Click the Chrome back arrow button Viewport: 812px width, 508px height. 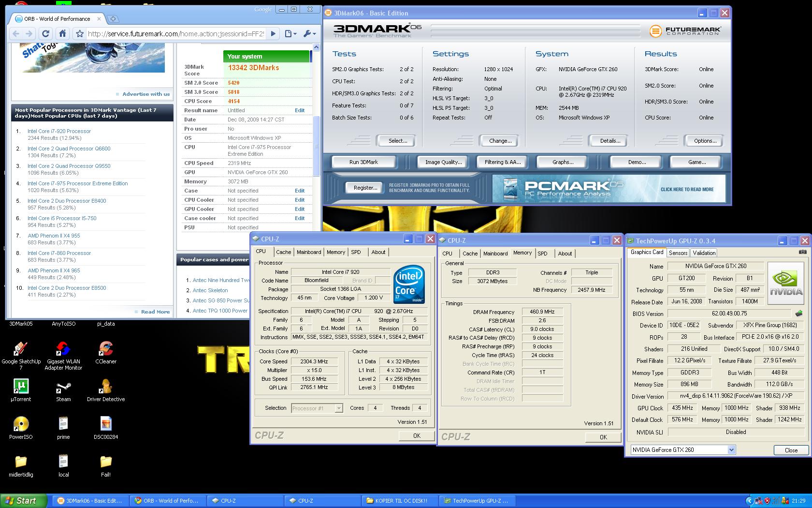16,33
